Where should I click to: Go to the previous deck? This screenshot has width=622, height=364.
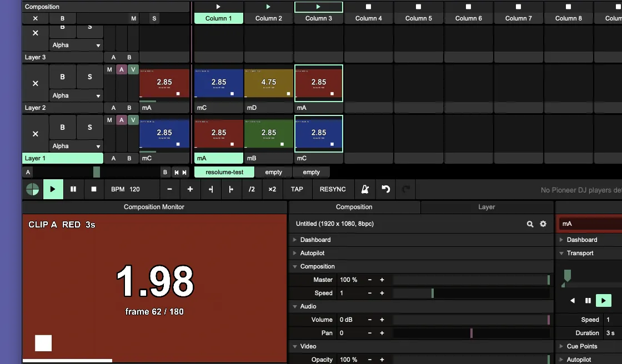(x=177, y=173)
